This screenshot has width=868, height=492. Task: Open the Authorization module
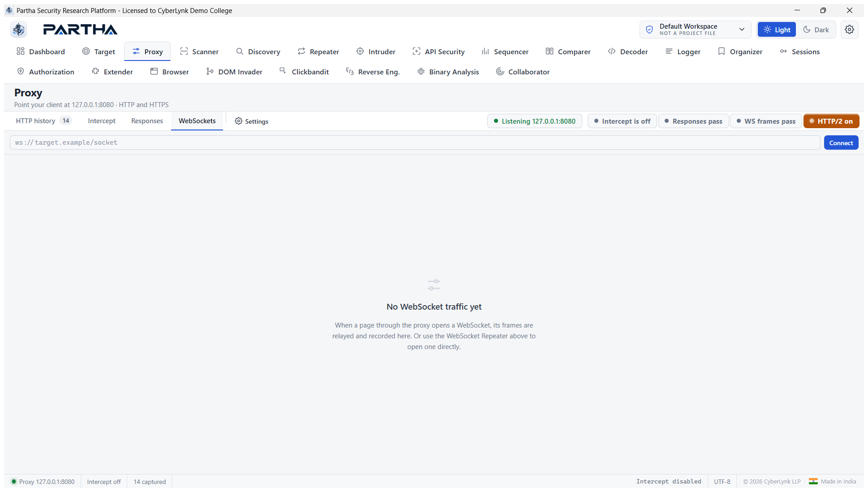(x=45, y=72)
